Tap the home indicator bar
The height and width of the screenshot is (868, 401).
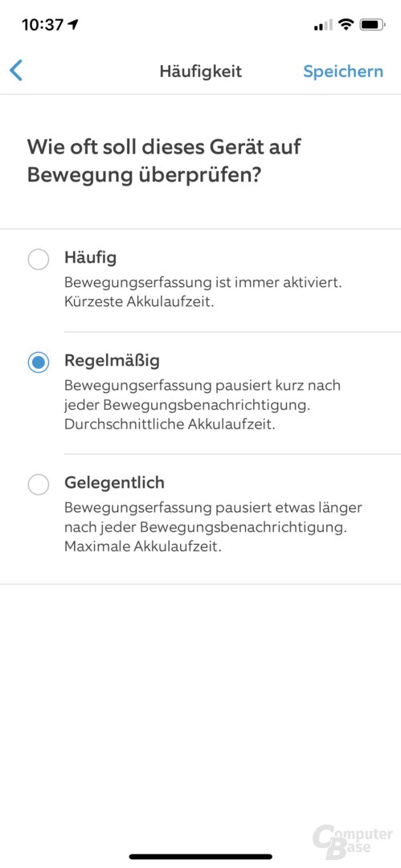[201, 857]
